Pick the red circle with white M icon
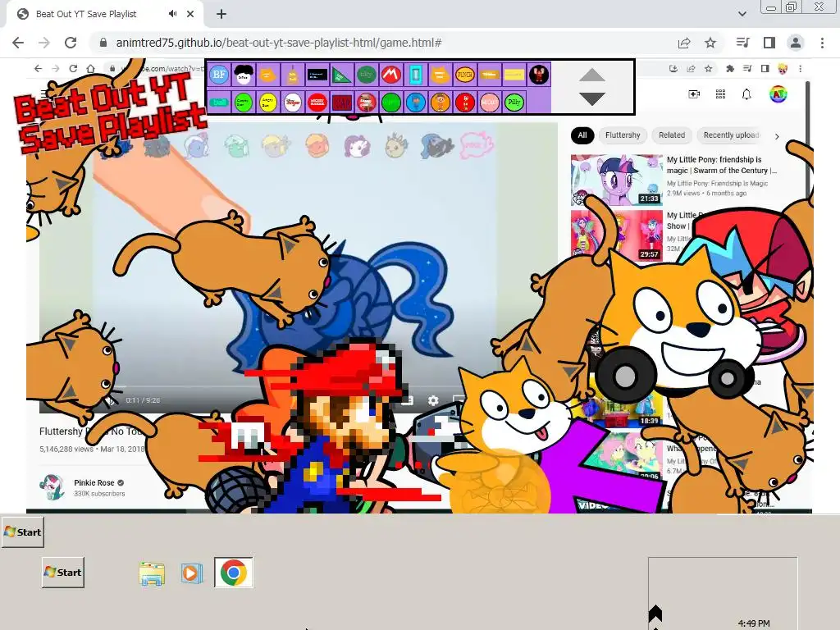Viewport: 840px width, 630px height. pyautogui.click(x=391, y=75)
